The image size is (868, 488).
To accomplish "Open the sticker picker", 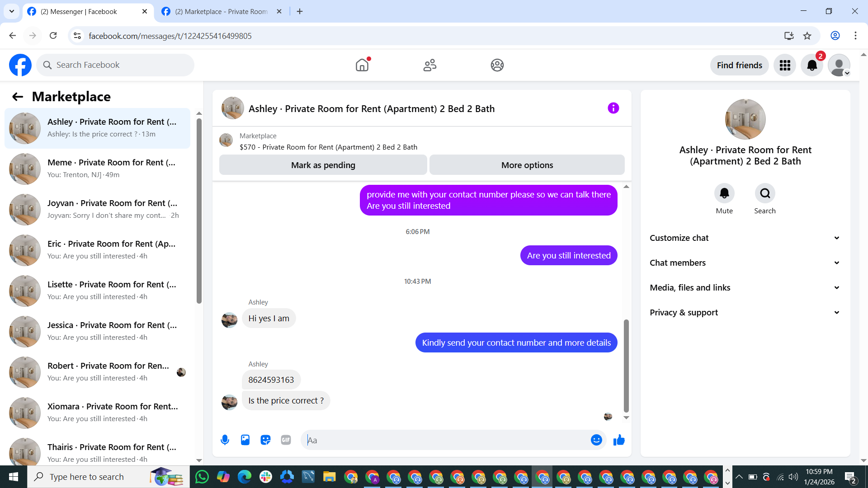I will point(265,440).
